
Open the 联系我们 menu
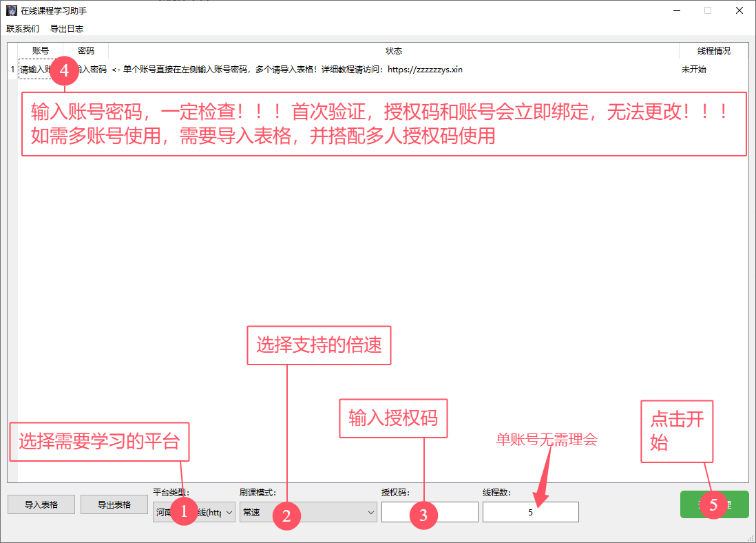click(x=23, y=29)
